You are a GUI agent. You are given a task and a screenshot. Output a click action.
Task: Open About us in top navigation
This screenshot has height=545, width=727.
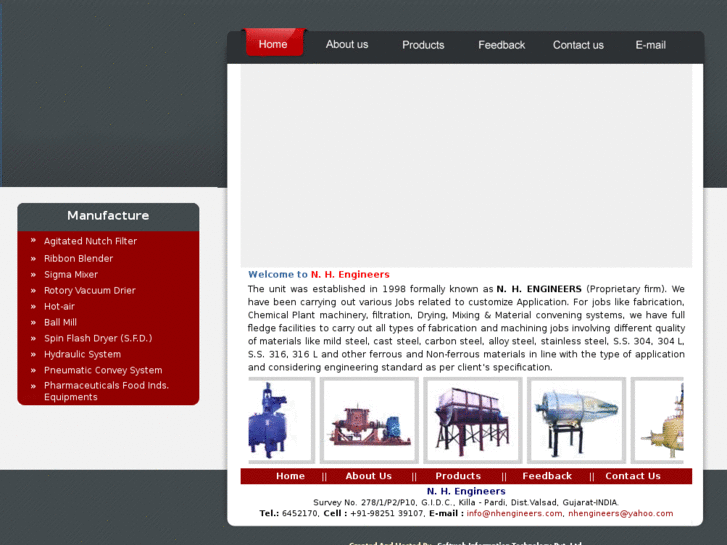[x=347, y=45]
